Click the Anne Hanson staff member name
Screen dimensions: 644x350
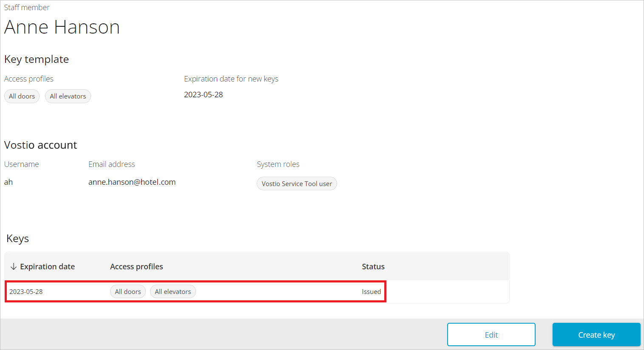coord(62,27)
